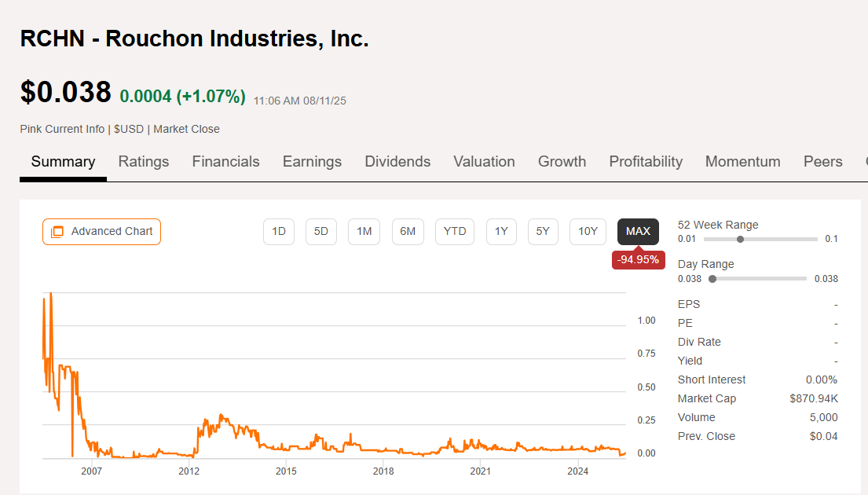Click the 2024 label on chart axis

(x=578, y=471)
